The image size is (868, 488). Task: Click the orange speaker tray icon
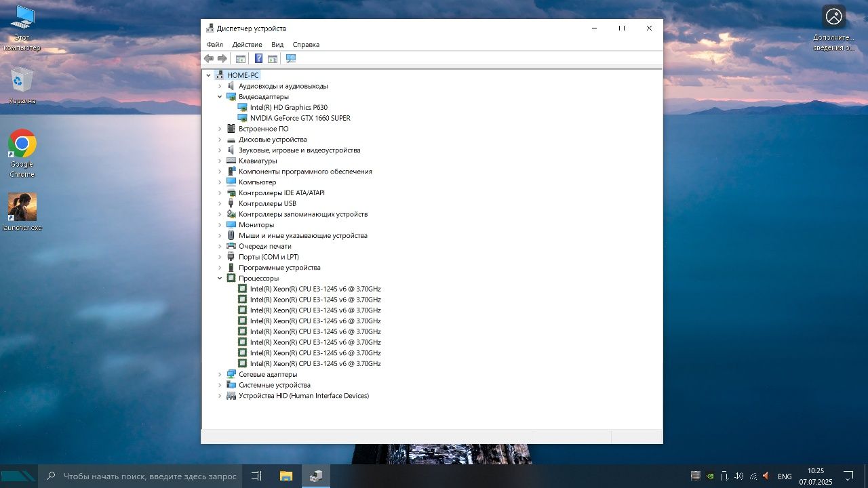pos(766,476)
